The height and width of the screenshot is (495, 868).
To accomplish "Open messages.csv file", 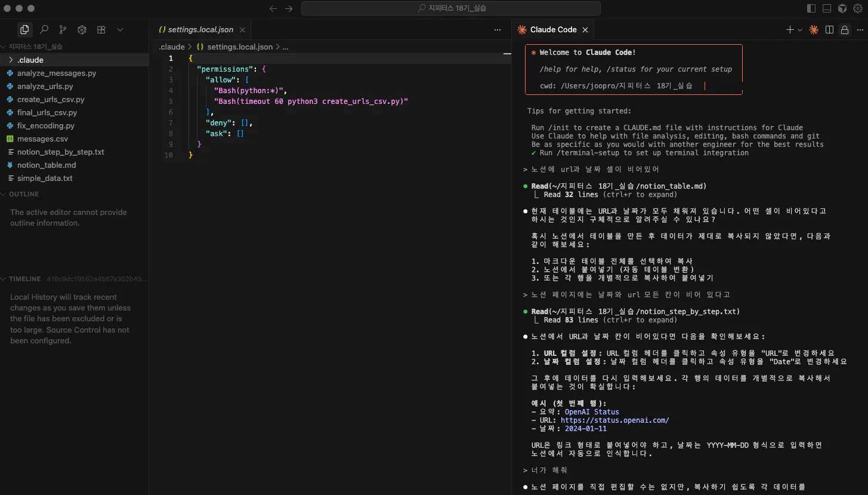I will 75,139.
